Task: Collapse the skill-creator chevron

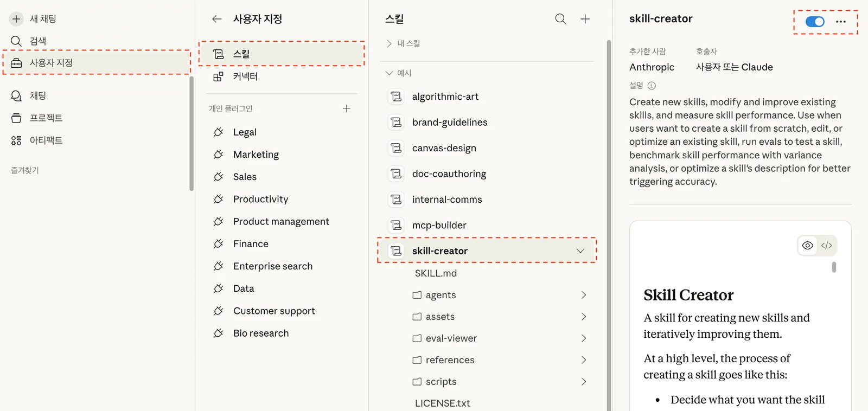Action: [x=580, y=251]
